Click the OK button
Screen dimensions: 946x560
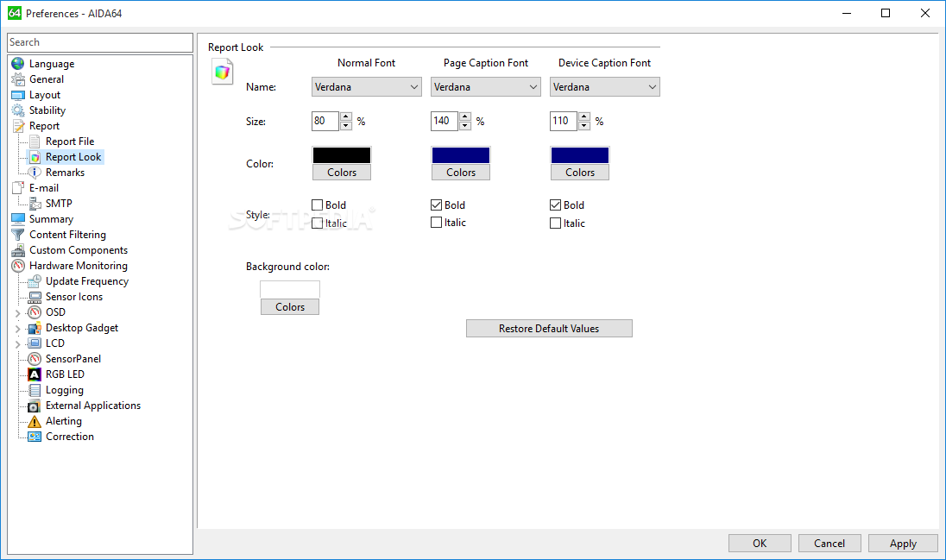click(x=760, y=543)
